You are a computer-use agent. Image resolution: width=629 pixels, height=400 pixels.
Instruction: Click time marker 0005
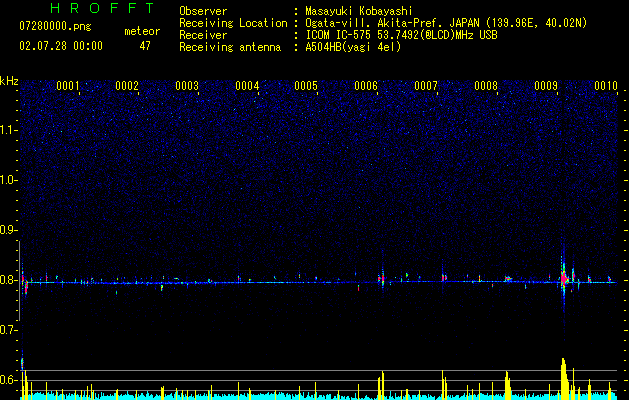306,86
